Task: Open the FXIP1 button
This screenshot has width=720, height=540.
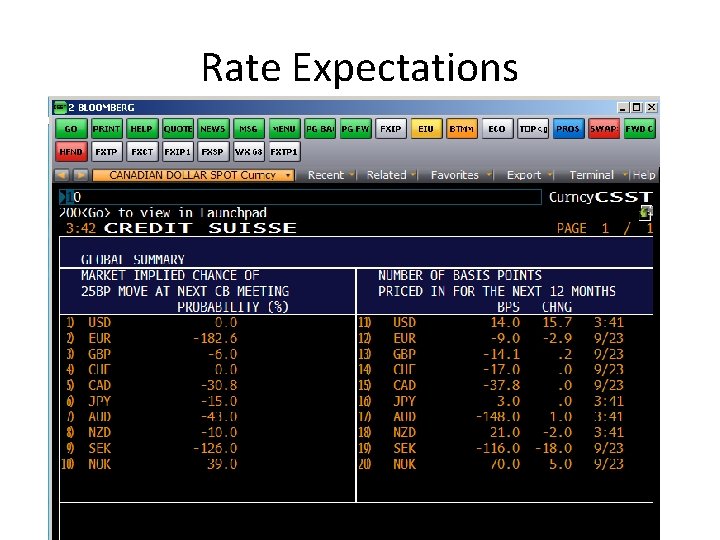Action: pos(178,152)
